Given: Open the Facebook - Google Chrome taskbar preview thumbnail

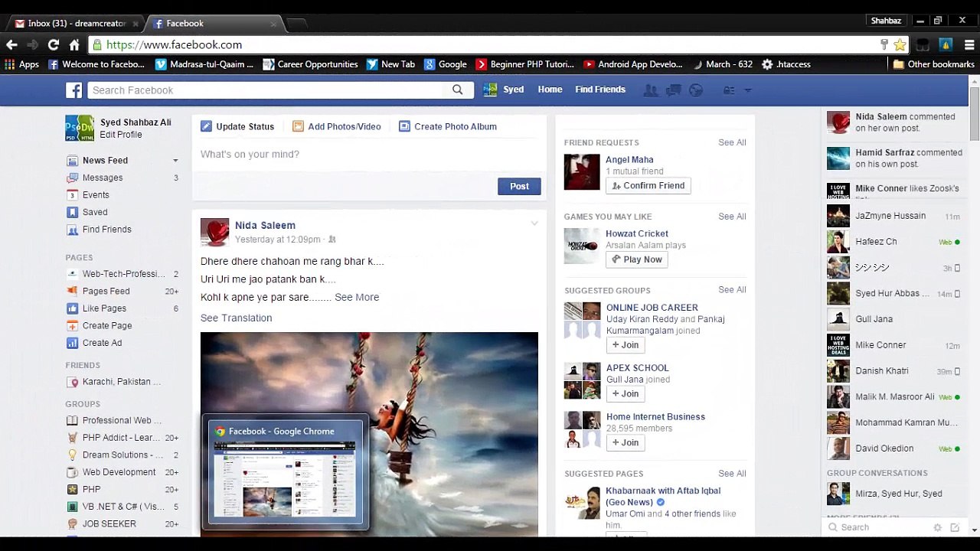Looking at the screenshot, I should pos(286,472).
